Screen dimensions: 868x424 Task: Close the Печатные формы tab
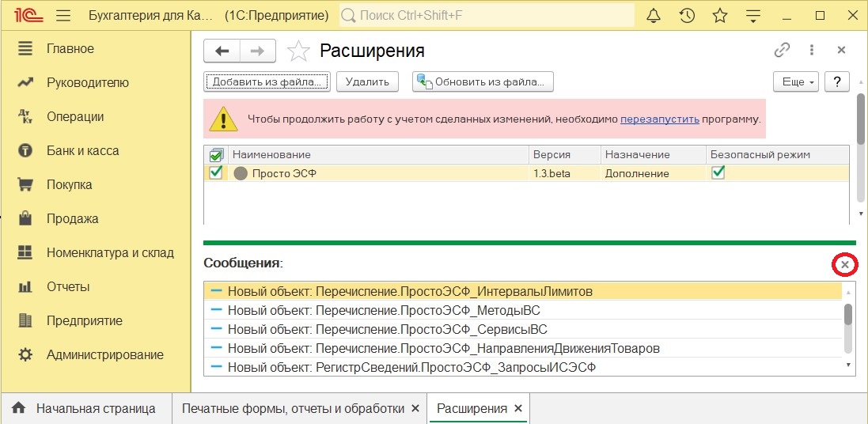[x=415, y=408]
